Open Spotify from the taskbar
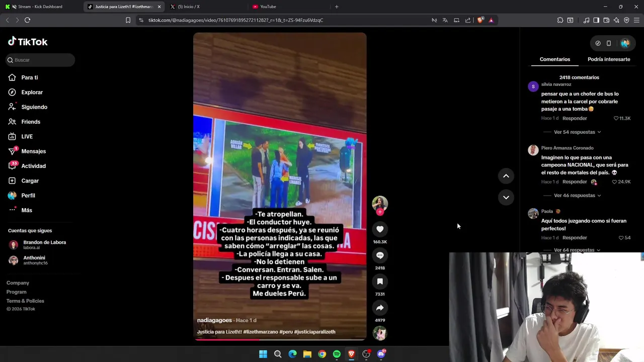Screen dimensions: 644x362 pos(337,354)
